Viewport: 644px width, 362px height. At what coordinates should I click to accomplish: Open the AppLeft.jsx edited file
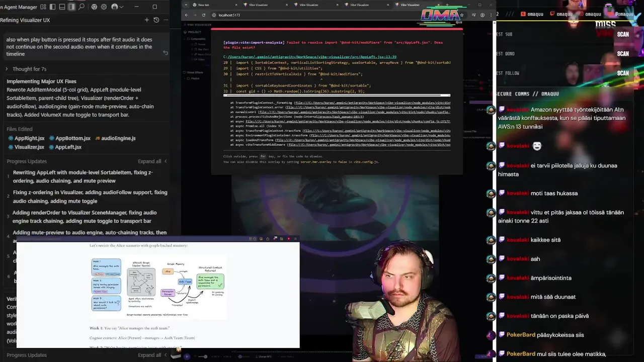tap(65, 147)
